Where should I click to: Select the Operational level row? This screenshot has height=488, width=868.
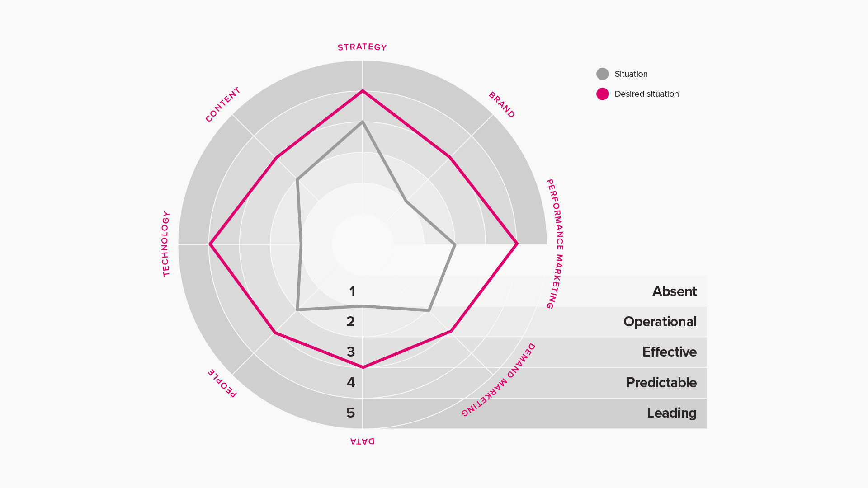(534, 322)
